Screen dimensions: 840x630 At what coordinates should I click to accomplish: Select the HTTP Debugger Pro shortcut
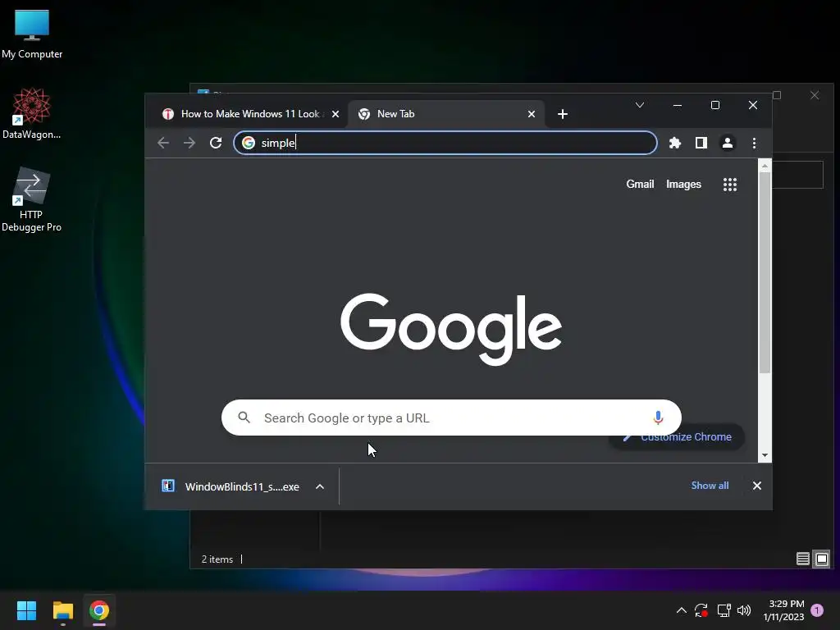pos(32,199)
